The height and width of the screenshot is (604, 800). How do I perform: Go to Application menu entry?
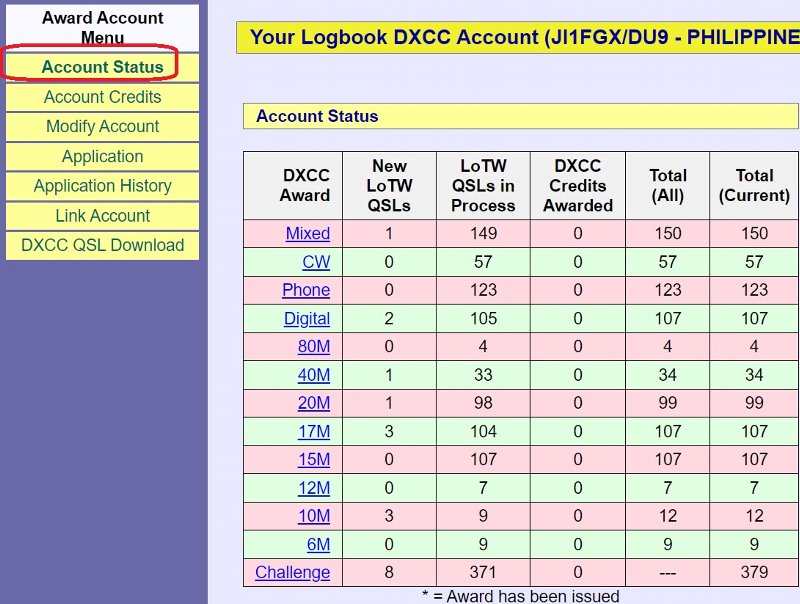[102, 156]
